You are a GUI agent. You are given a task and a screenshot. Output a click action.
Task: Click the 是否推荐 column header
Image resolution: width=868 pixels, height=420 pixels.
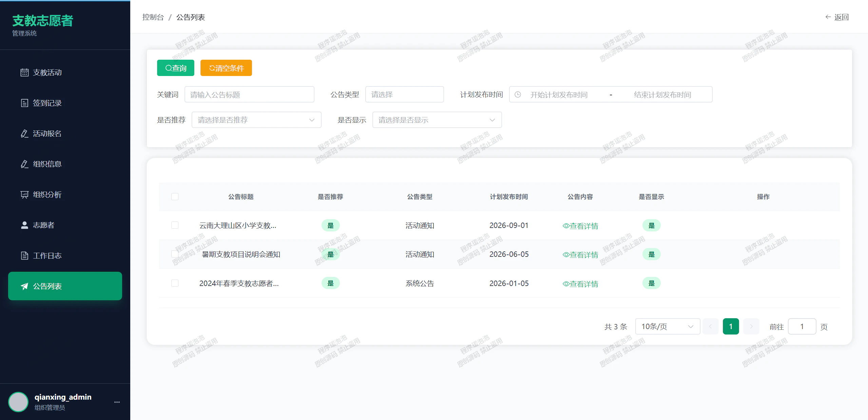[330, 197]
